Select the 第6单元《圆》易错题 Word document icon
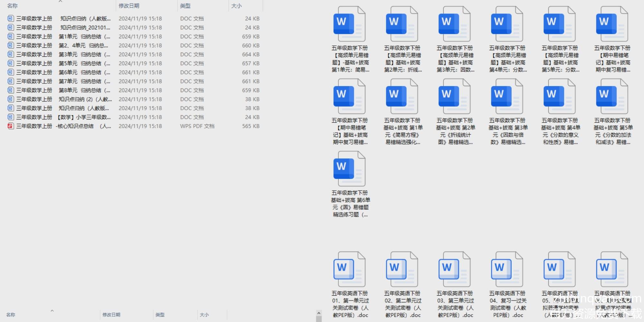644x322 pixels. point(349,169)
